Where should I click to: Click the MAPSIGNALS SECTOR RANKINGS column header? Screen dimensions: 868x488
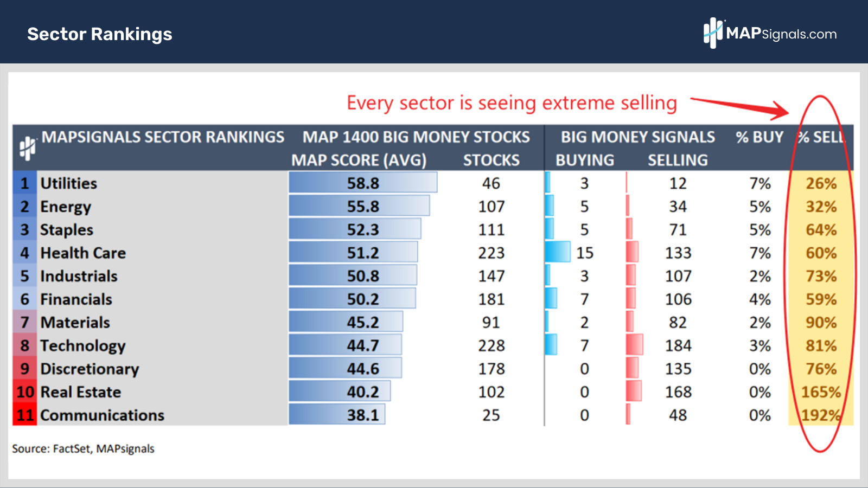163,137
